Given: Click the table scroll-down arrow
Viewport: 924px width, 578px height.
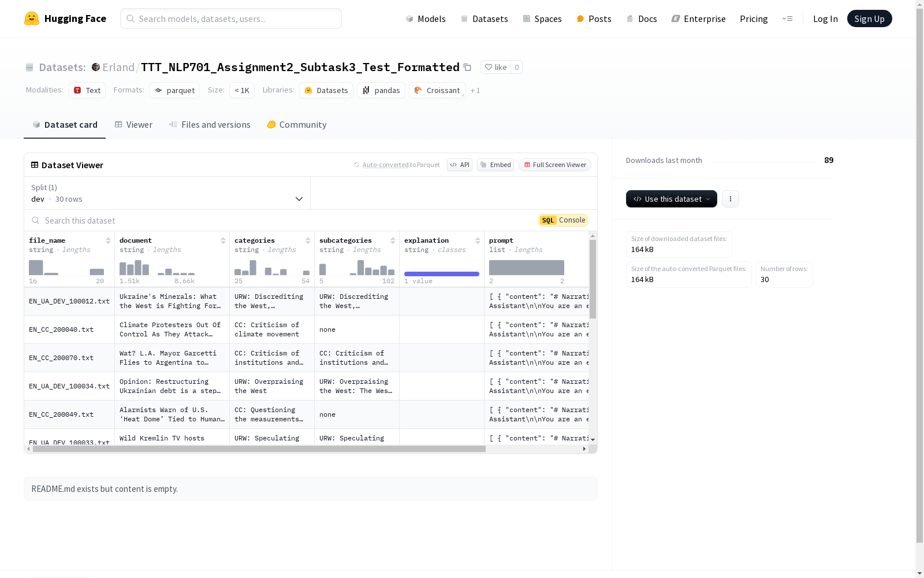Looking at the screenshot, I should 593,440.
